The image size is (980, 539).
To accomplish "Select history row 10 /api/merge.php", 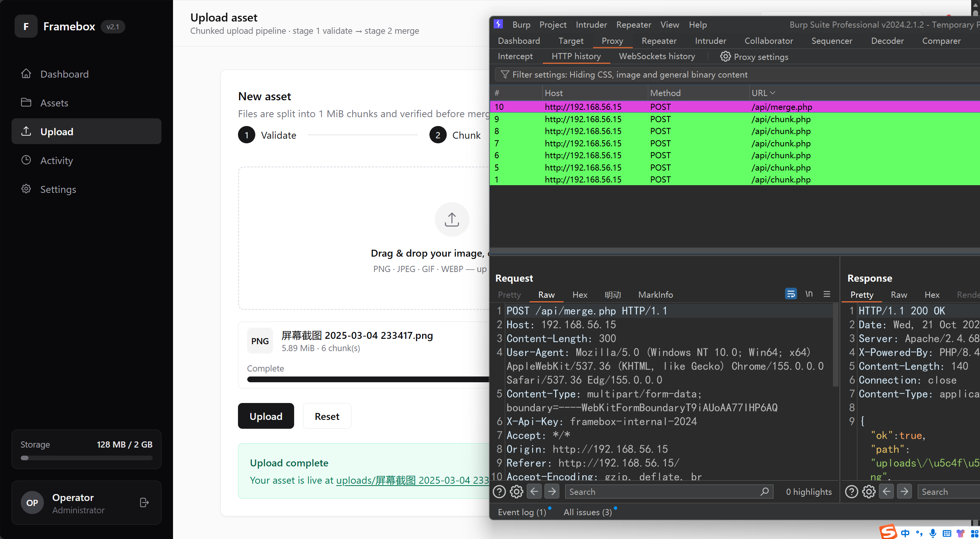I will (735, 107).
